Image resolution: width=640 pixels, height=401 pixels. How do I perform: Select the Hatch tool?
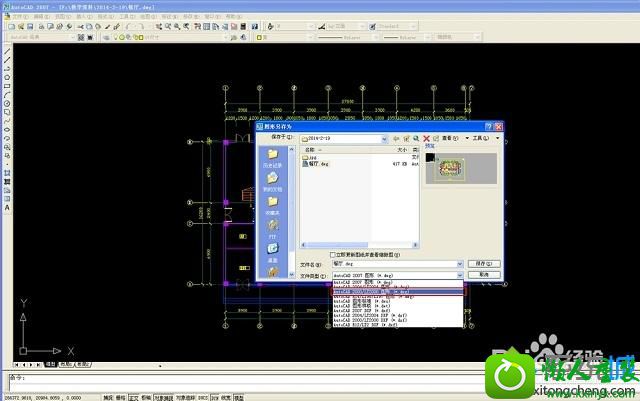pyautogui.click(x=7, y=173)
